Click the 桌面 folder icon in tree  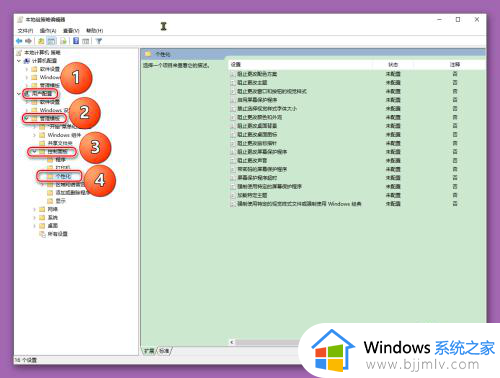(x=42, y=226)
